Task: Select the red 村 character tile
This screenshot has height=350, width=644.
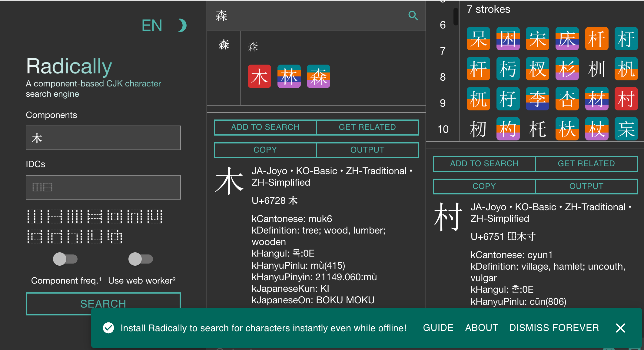Action: pos(626,99)
